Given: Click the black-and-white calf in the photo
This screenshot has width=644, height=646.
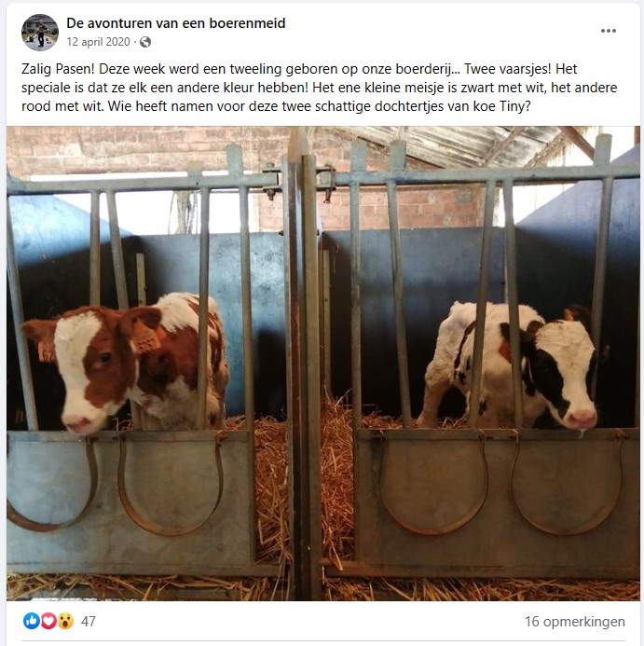Looking at the screenshot, I should tap(511, 364).
